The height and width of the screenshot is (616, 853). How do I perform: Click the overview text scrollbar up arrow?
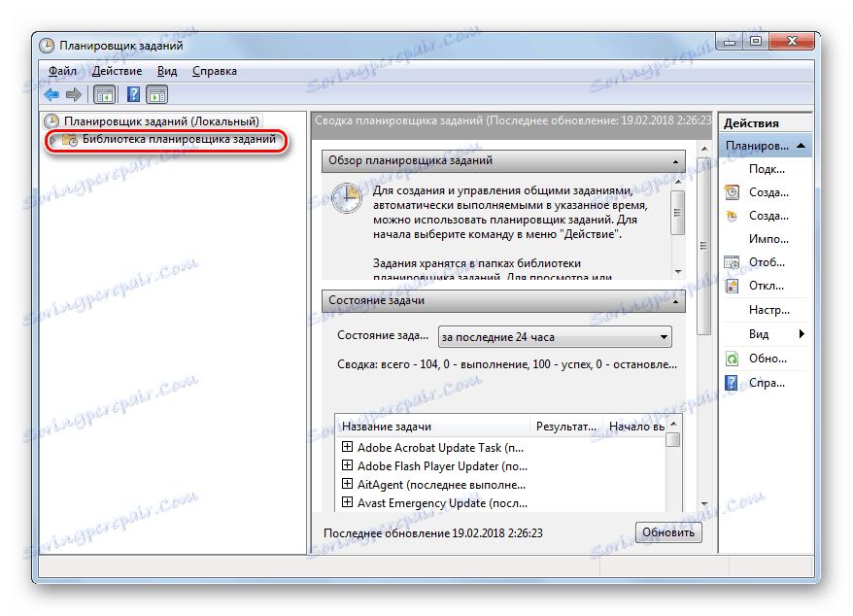pos(678,182)
